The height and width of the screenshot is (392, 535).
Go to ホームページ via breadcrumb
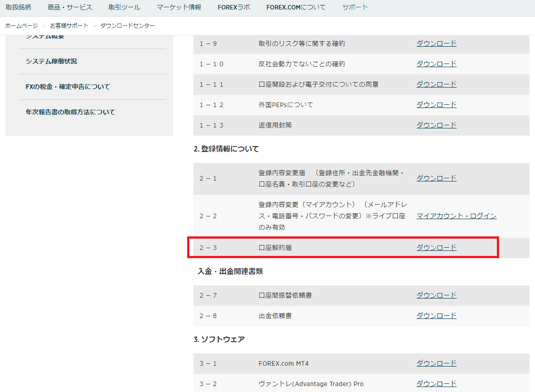coord(21,26)
